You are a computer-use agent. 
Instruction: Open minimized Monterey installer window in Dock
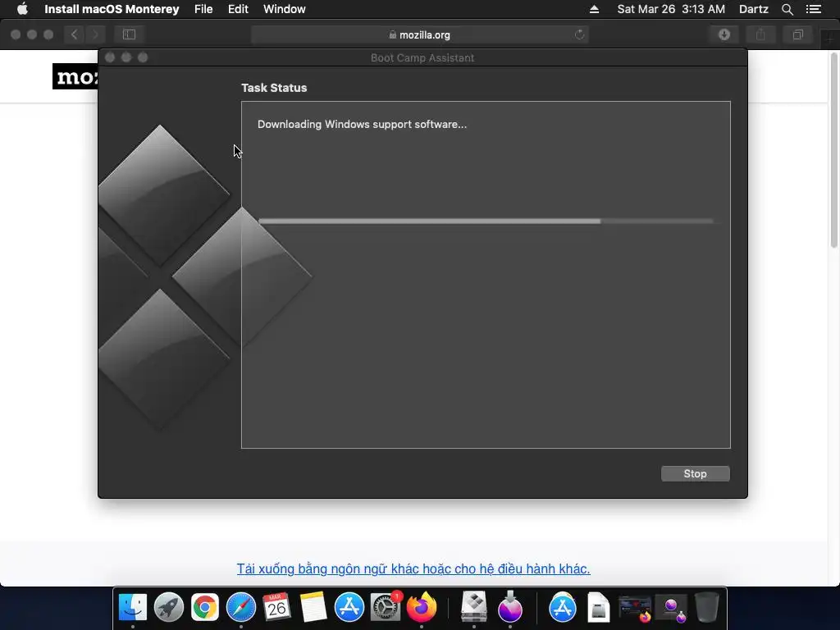coord(671,609)
